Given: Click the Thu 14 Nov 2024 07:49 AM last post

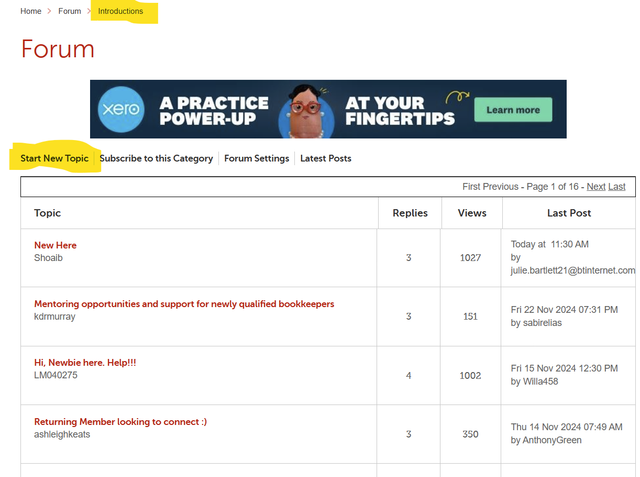Looking at the screenshot, I should 567,427.
